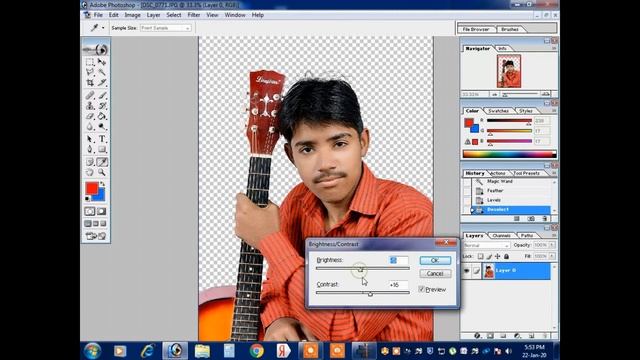The height and width of the screenshot is (360, 640).
Task: Select the Type tool
Action: (102, 139)
